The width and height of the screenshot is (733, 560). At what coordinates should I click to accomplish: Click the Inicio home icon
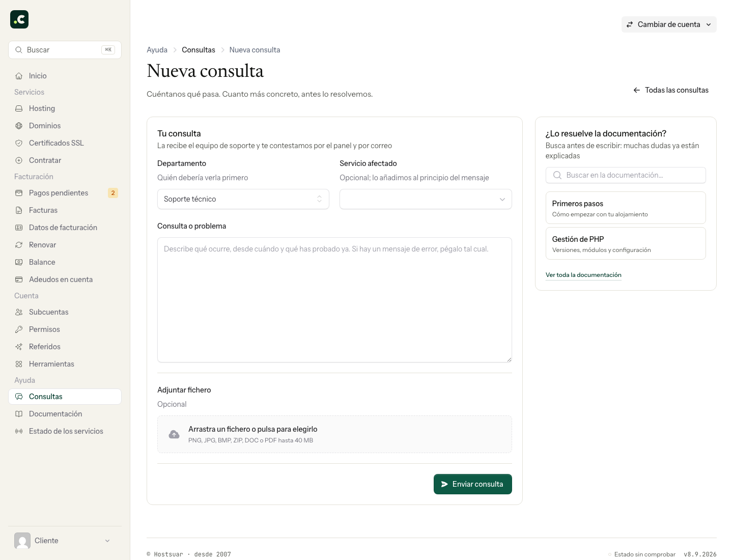[19, 76]
